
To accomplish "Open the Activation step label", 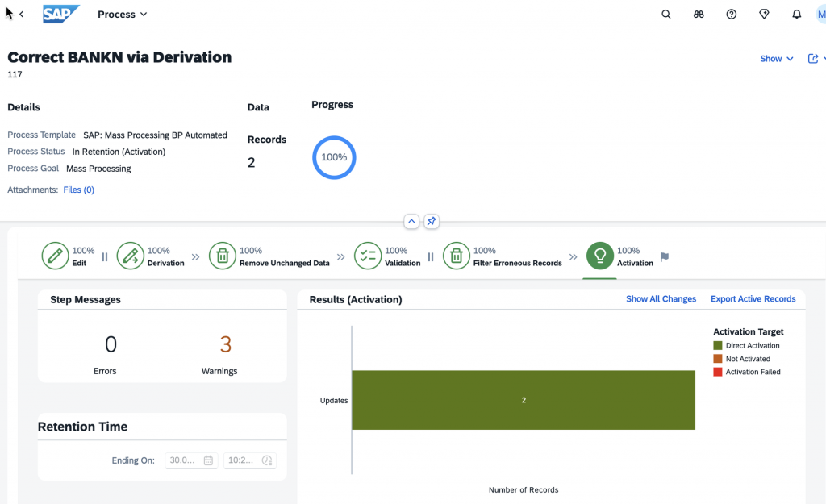I will pos(635,263).
